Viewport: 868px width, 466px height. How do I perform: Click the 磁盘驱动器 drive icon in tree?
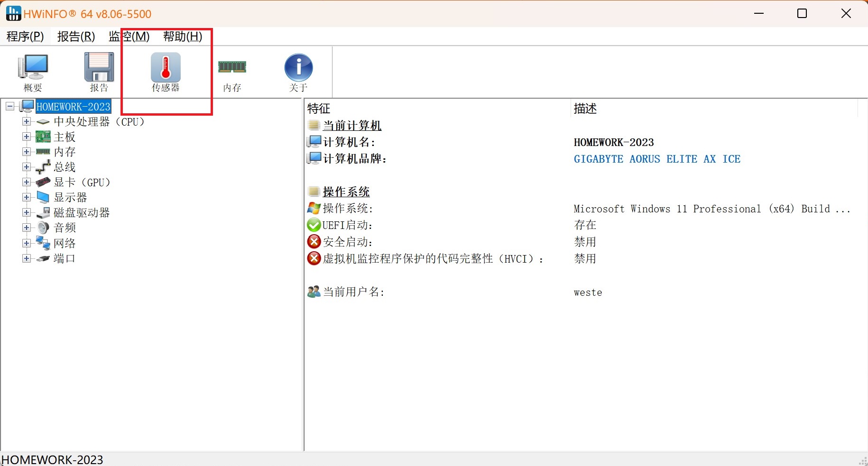tap(43, 212)
